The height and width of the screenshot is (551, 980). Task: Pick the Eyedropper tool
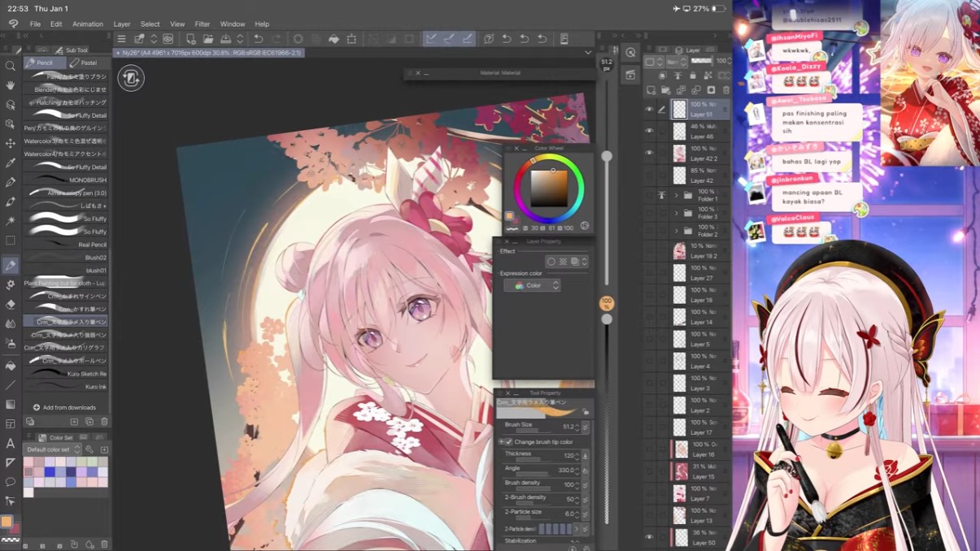click(x=11, y=163)
